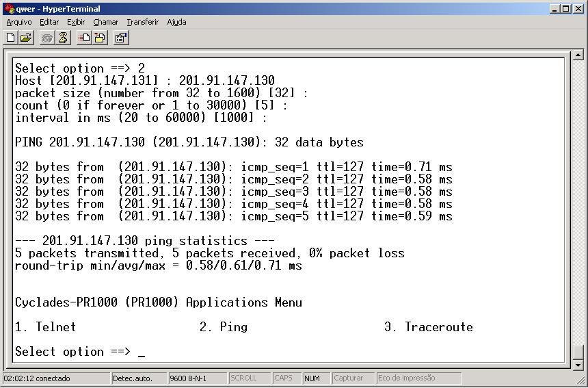Click the 'Eco de impressão' status indicator
This screenshot has width=588, height=388.
click(x=419, y=378)
